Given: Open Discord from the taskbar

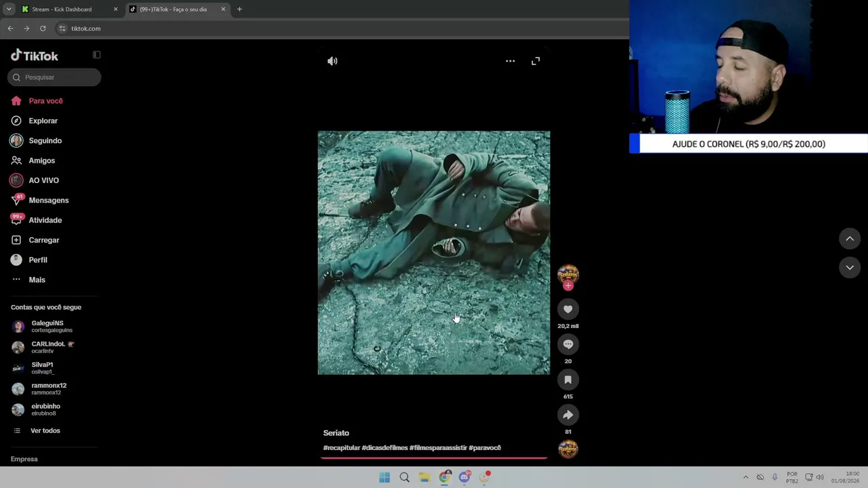Looking at the screenshot, I should pyautogui.click(x=465, y=477).
